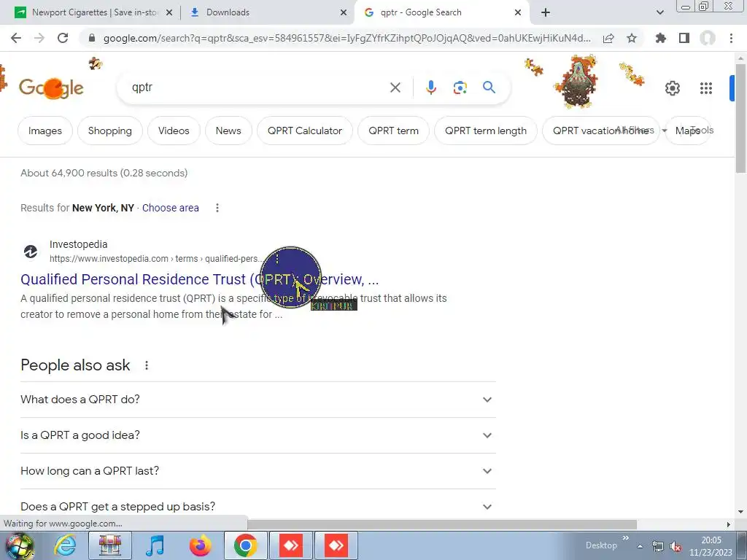Click the vertical page scrollbar
This screenshot has height=560, width=747.
pyautogui.click(x=740, y=118)
